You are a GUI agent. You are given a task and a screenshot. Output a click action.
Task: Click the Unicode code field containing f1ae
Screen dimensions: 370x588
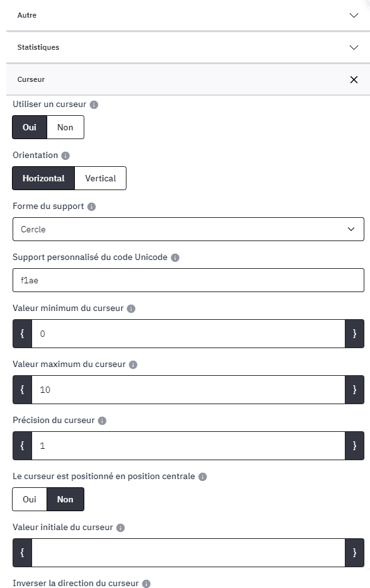click(x=188, y=280)
